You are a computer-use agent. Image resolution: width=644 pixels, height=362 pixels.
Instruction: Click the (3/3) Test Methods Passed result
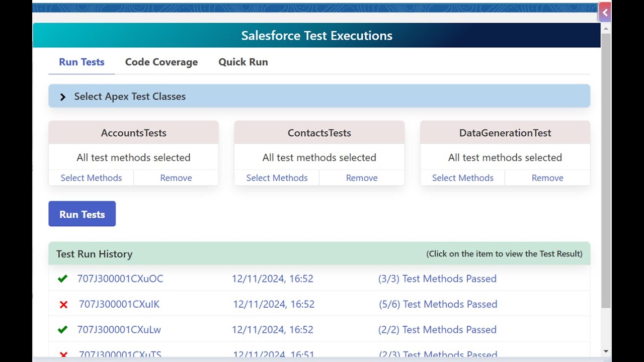pos(437,279)
